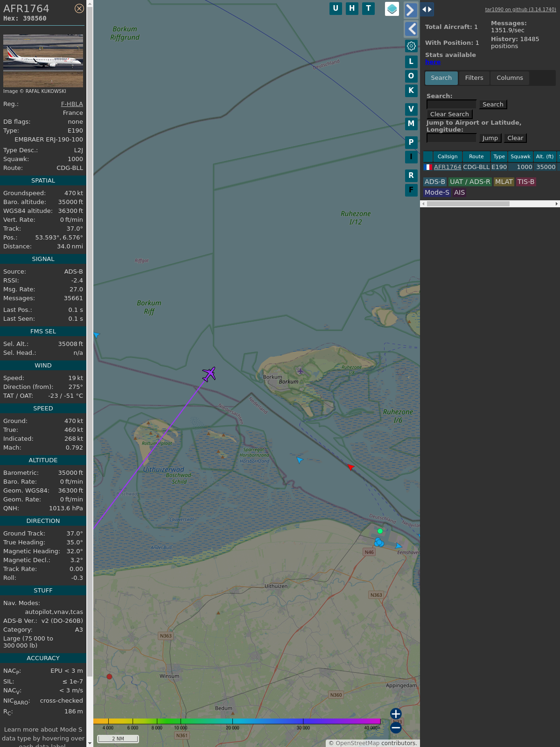Click the blue cluster marker near N46

pos(379,543)
